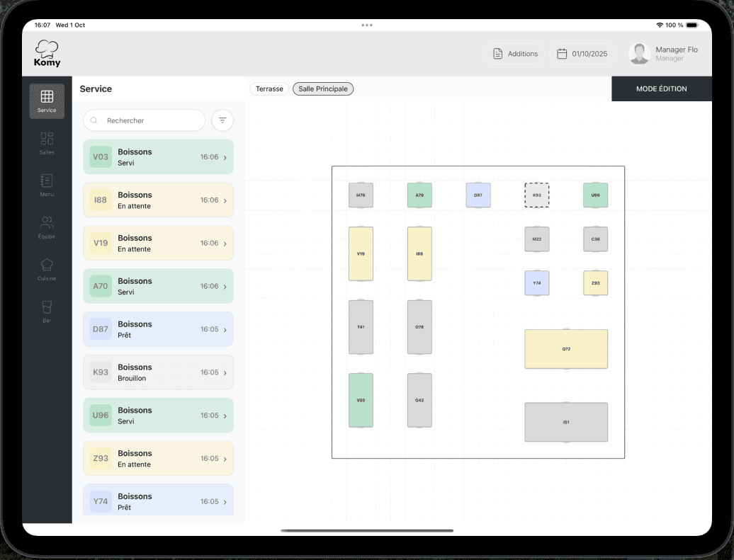Expand the V03 Boissons order chevron
734x560 pixels.
(x=225, y=157)
